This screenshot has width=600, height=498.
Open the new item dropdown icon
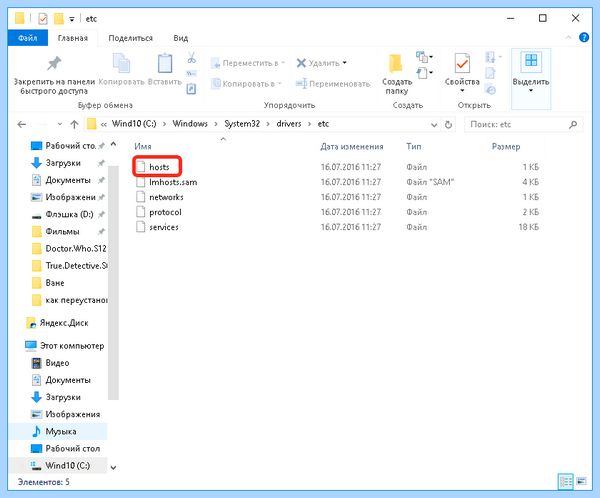tap(424, 57)
